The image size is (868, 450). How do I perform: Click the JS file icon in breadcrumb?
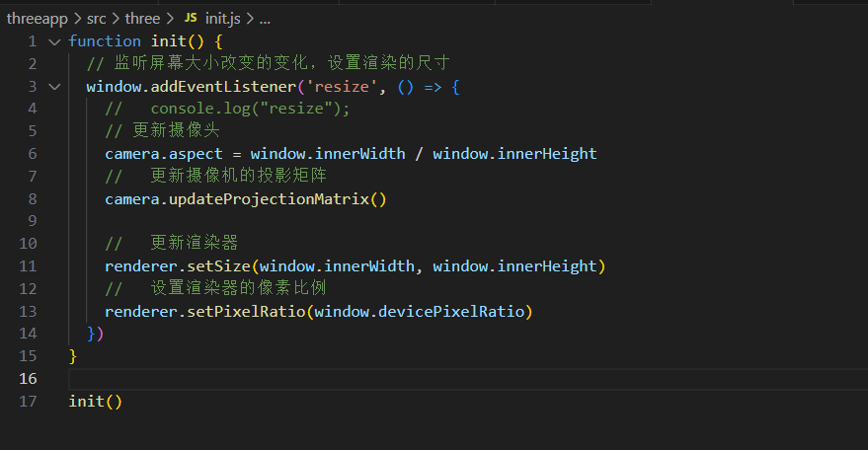pos(191,19)
